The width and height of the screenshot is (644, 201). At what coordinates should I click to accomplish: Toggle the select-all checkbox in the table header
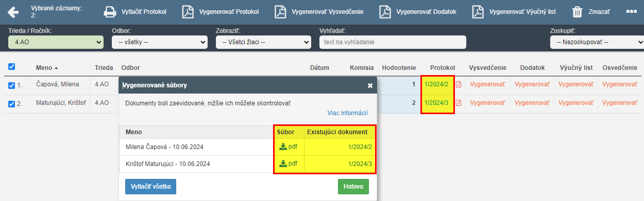pos(12,66)
